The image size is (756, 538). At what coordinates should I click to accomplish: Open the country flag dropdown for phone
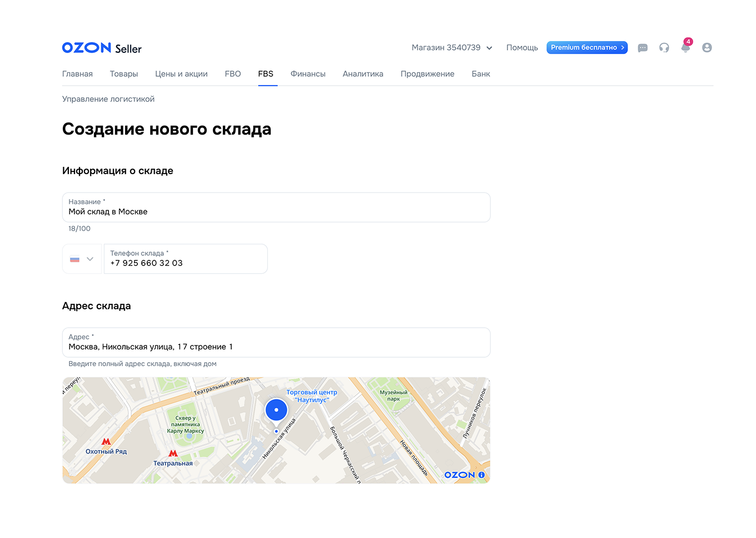click(82, 259)
